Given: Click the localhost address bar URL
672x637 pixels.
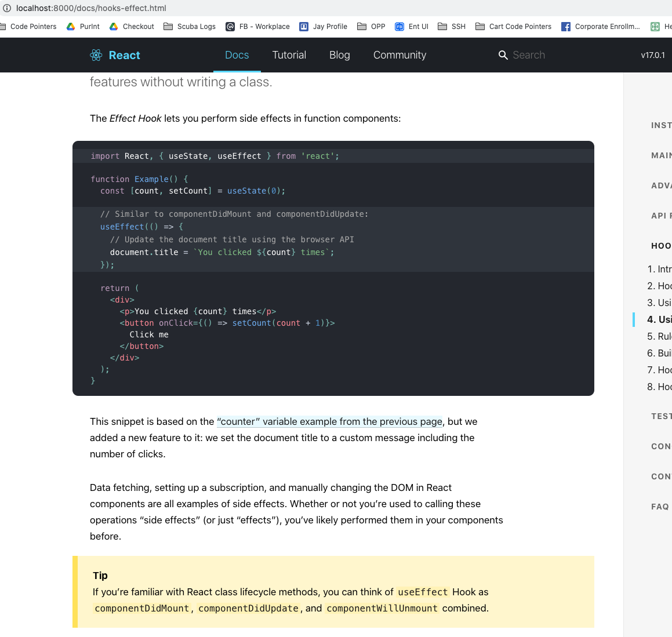Looking at the screenshot, I should 91,8.
